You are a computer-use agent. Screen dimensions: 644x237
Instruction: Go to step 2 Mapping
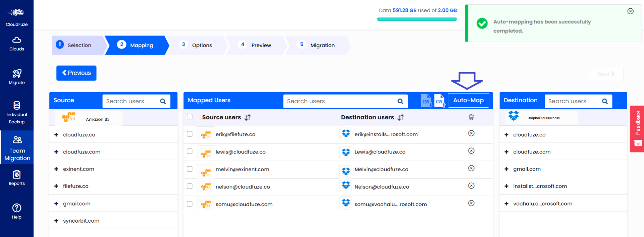click(x=137, y=45)
